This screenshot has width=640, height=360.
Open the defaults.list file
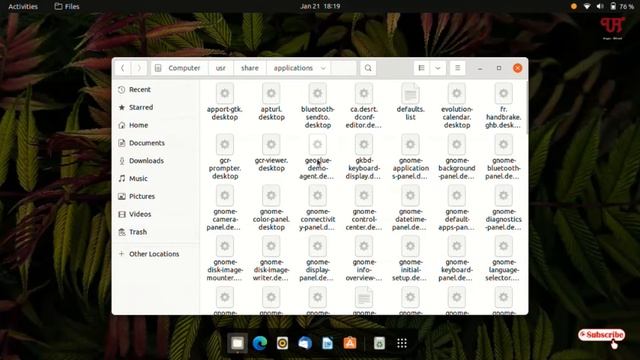point(410,102)
